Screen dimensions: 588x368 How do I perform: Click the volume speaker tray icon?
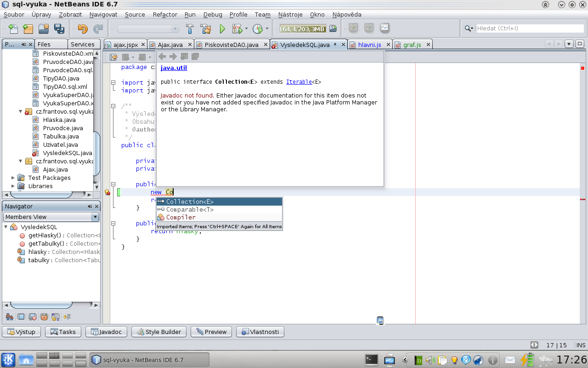click(430, 360)
